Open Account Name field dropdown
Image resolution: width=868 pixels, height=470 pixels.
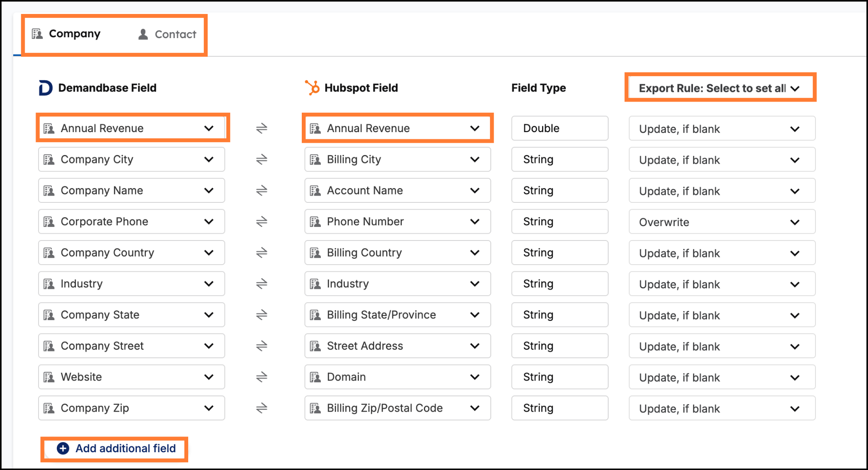tap(398, 191)
